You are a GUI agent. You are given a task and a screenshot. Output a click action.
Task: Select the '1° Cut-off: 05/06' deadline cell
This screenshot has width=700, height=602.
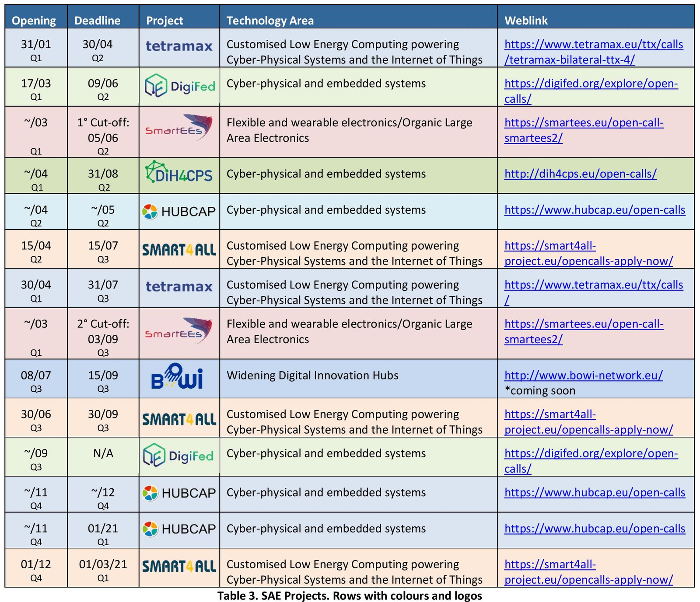point(103,132)
